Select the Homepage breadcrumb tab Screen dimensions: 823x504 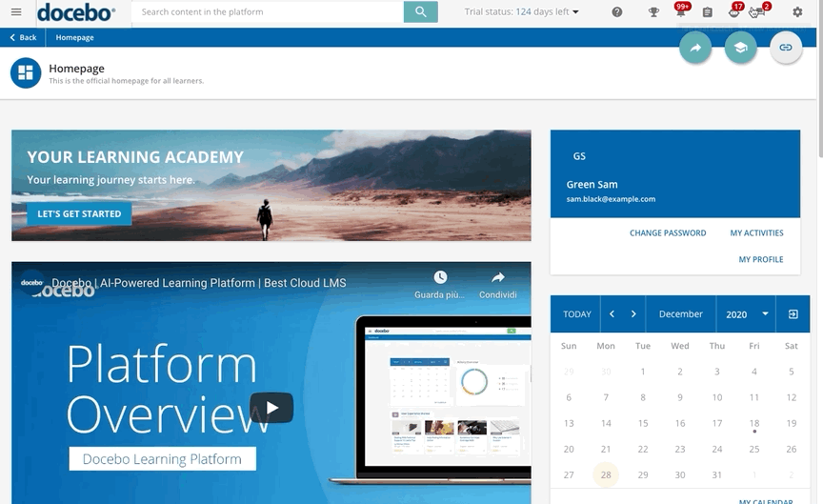pyautogui.click(x=74, y=38)
